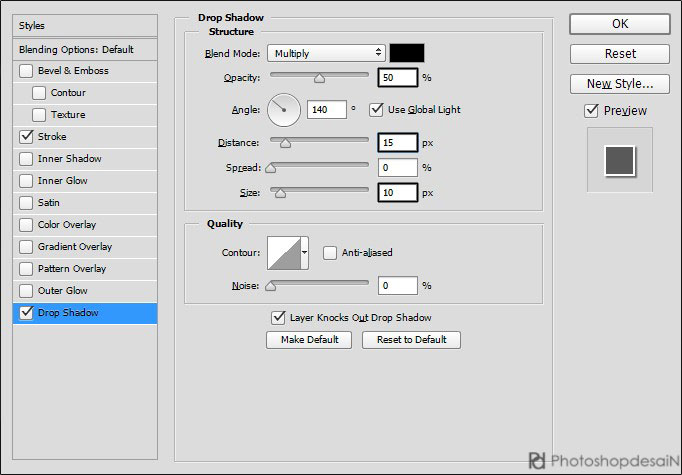Select Blending Options: Default
Image resolution: width=682 pixels, height=475 pixels.
76,49
